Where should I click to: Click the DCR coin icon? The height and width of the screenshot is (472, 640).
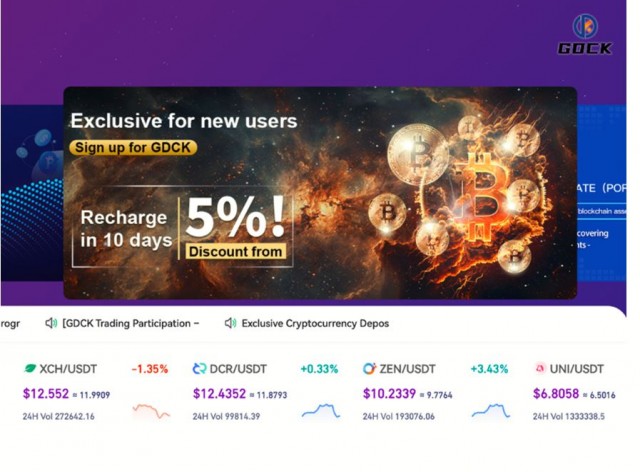click(x=199, y=369)
